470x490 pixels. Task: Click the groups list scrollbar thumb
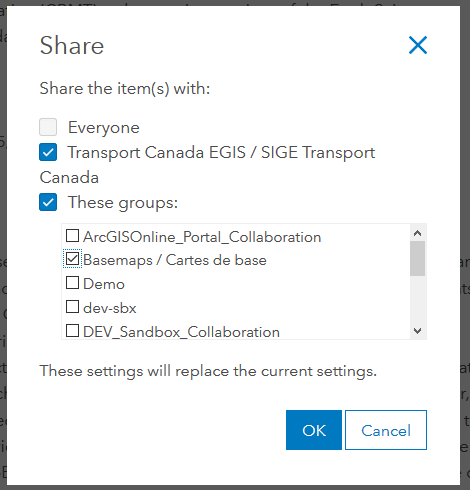418,258
